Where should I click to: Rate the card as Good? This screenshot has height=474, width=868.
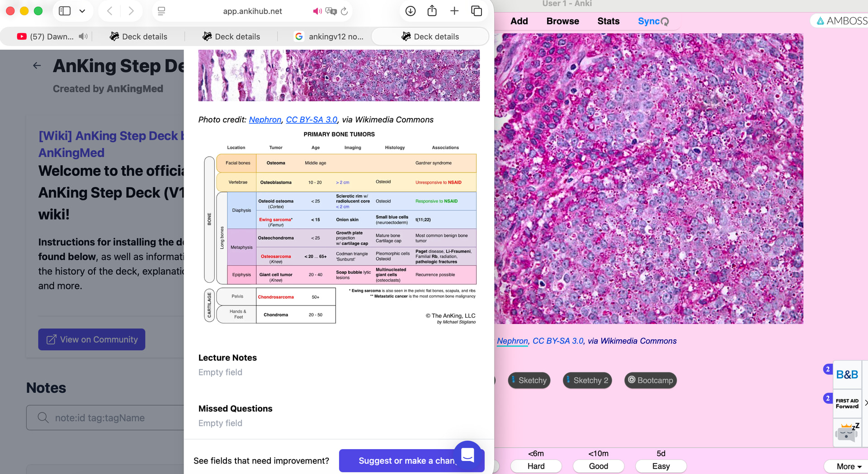599,466
